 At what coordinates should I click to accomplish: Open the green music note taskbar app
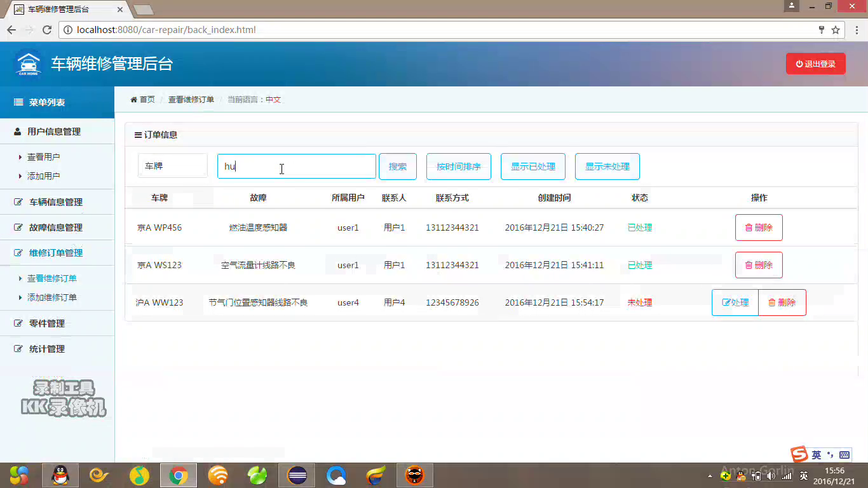pos(139,475)
